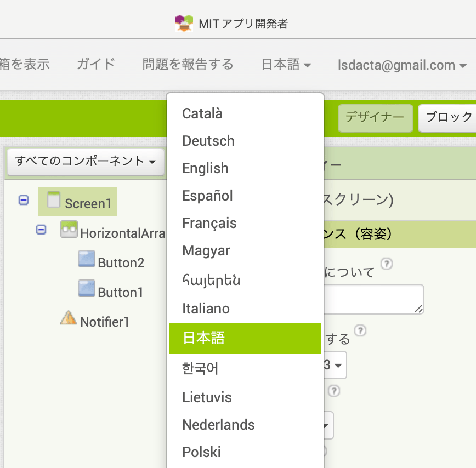This screenshot has height=468, width=476.
Task: Open the すべてのコンポーネント dropdown
Action: 85,162
